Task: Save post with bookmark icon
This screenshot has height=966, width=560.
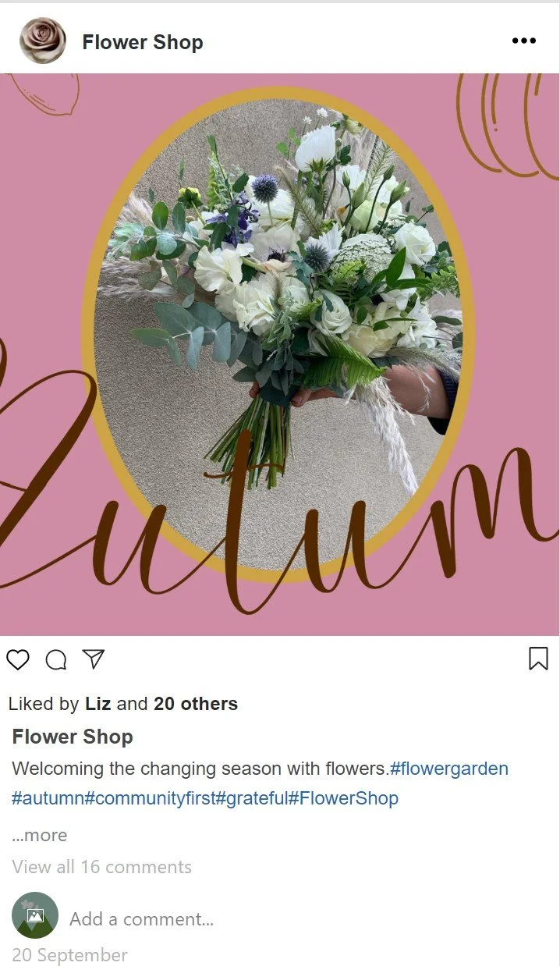Action: (x=538, y=659)
